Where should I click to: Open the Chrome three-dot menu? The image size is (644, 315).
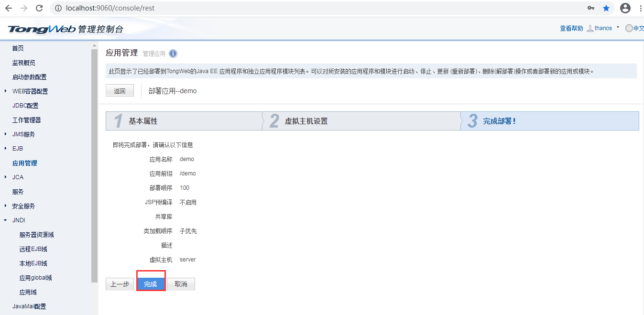coord(640,8)
